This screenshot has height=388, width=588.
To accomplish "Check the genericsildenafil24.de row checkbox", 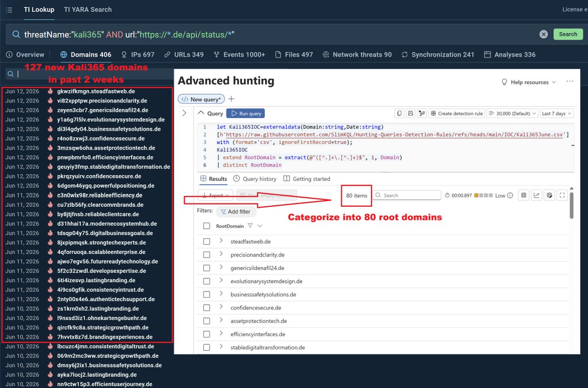I will (206, 268).
